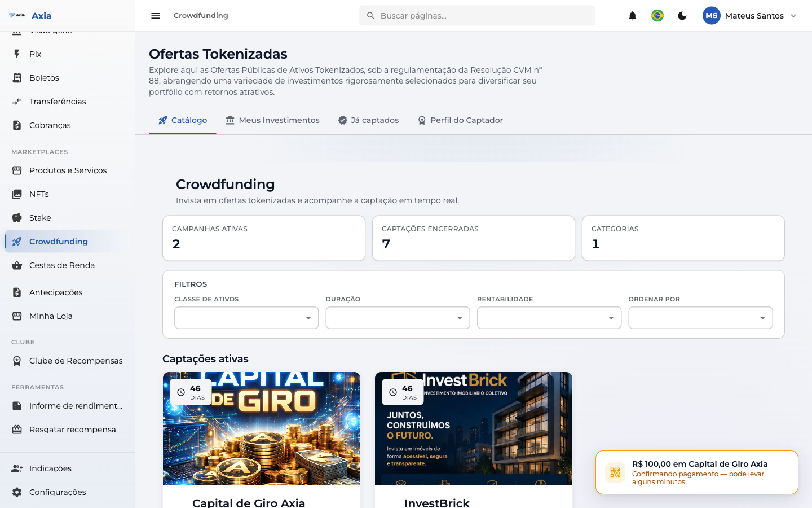Open the InvestBrick campaign image
This screenshot has height=508, width=812.
474,428
